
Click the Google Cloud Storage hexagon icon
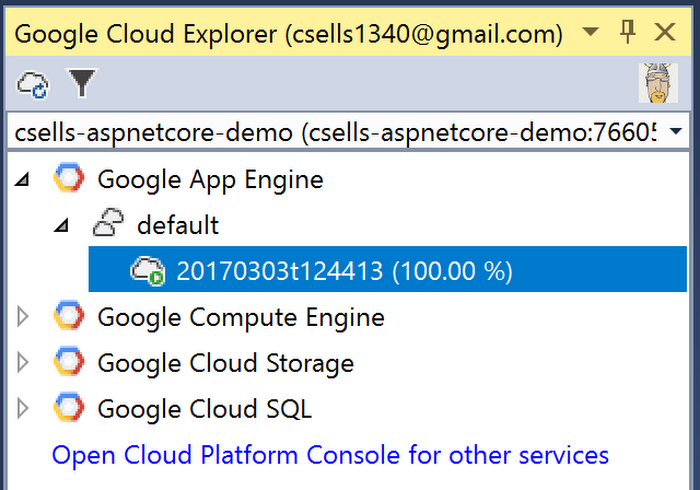point(68,361)
